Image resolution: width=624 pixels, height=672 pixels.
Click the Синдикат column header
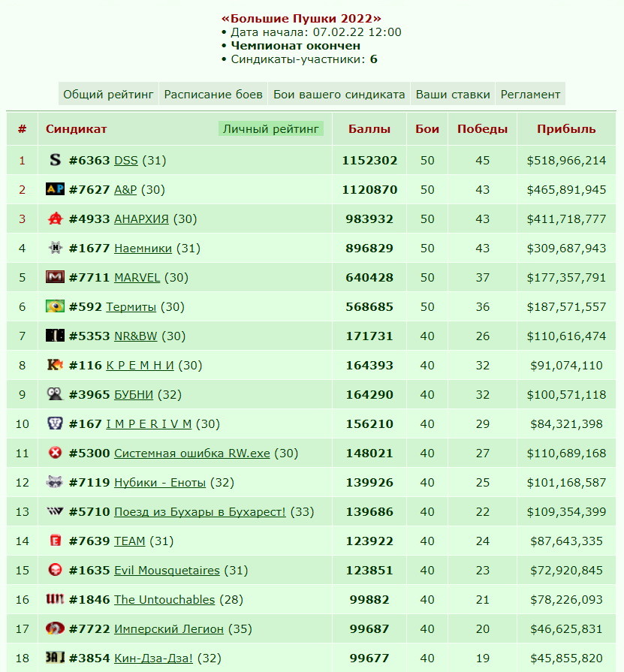pyautogui.click(x=77, y=129)
